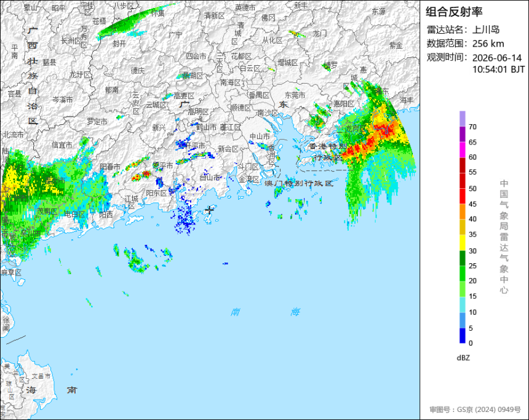Click the legend value 55
The height and width of the screenshot is (420, 529).
pyautogui.click(x=472, y=172)
